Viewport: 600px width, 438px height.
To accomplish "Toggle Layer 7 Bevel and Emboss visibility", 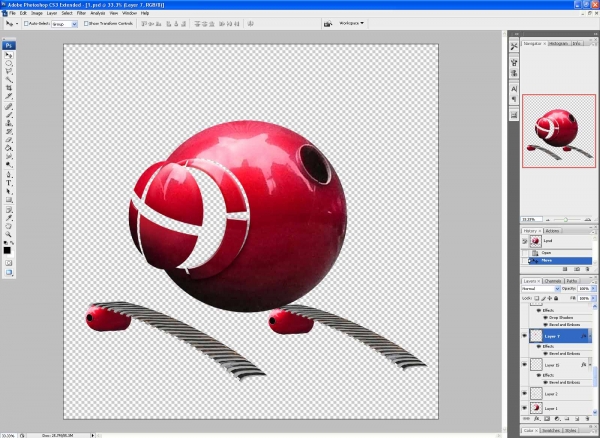I will pyautogui.click(x=546, y=353).
